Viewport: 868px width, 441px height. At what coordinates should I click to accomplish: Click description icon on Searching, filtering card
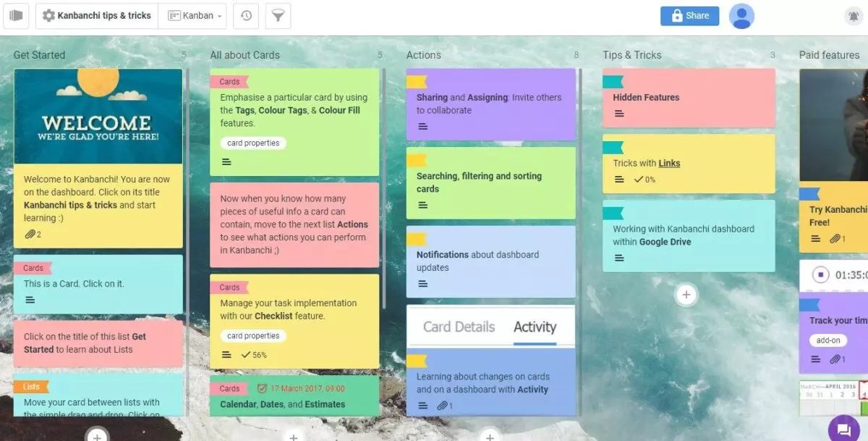[423, 206]
